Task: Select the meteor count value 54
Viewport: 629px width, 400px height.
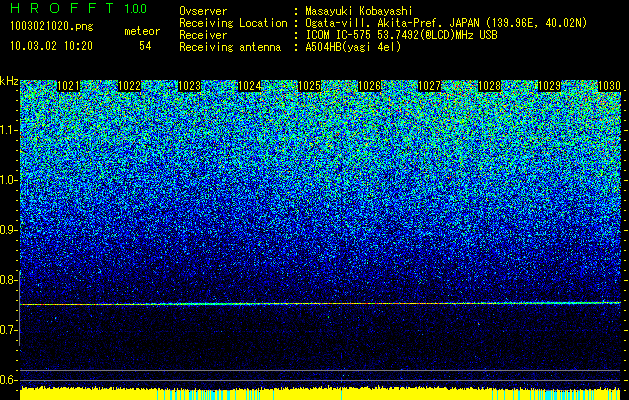Action: click(x=145, y=46)
